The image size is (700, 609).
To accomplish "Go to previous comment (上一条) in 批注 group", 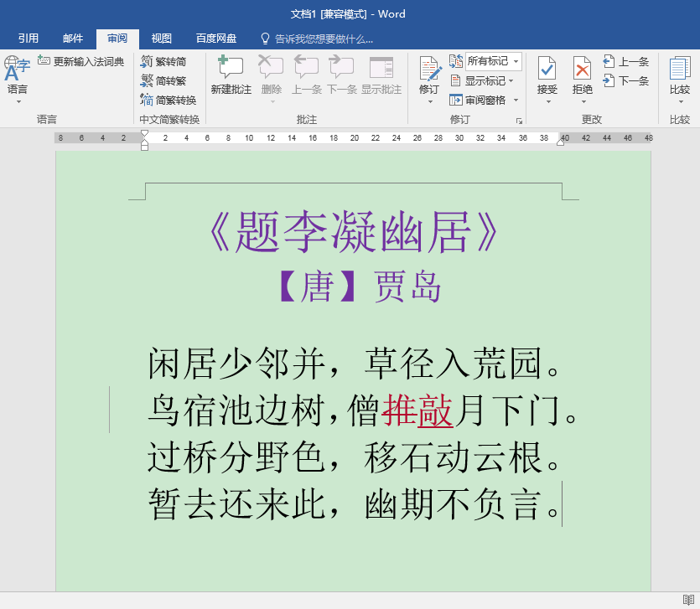I will (x=306, y=75).
